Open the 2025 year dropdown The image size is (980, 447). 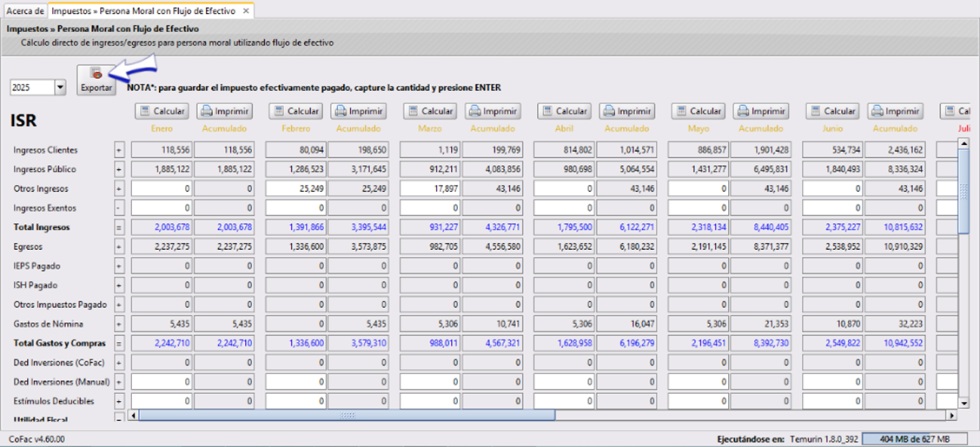pyautogui.click(x=60, y=88)
